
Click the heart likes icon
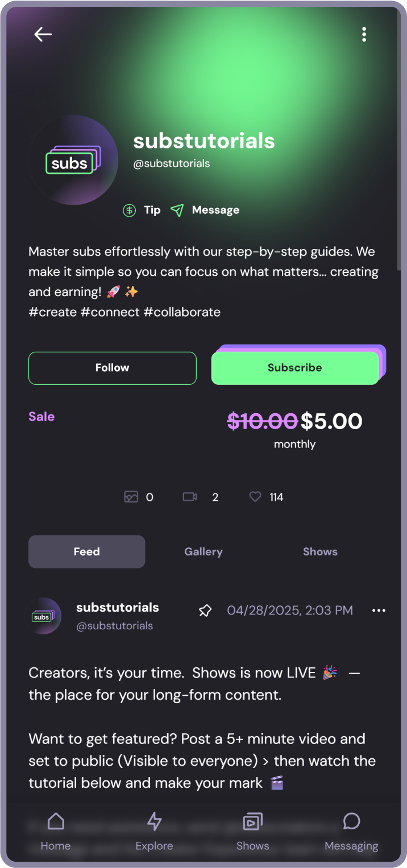[x=255, y=497]
